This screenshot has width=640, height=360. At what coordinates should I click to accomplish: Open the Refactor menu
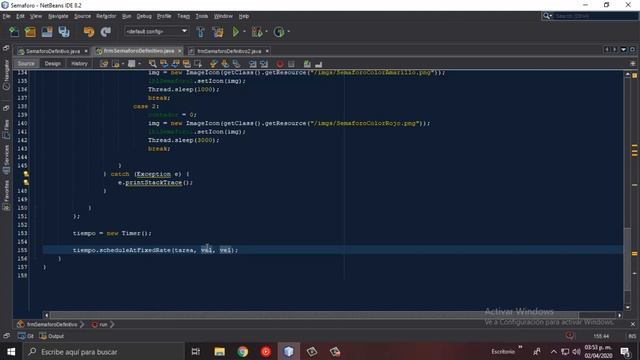tap(106, 16)
